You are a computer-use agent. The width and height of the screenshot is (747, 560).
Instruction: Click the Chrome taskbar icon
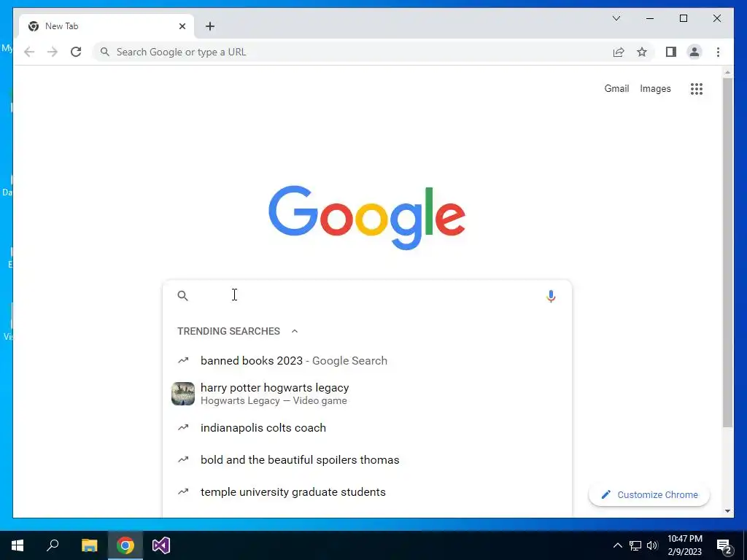tap(125, 545)
